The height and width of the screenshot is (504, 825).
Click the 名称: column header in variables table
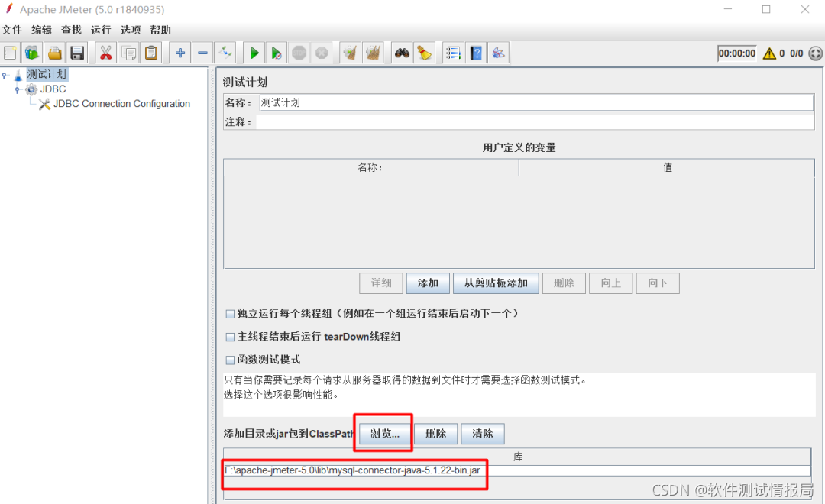click(x=371, y=168)
